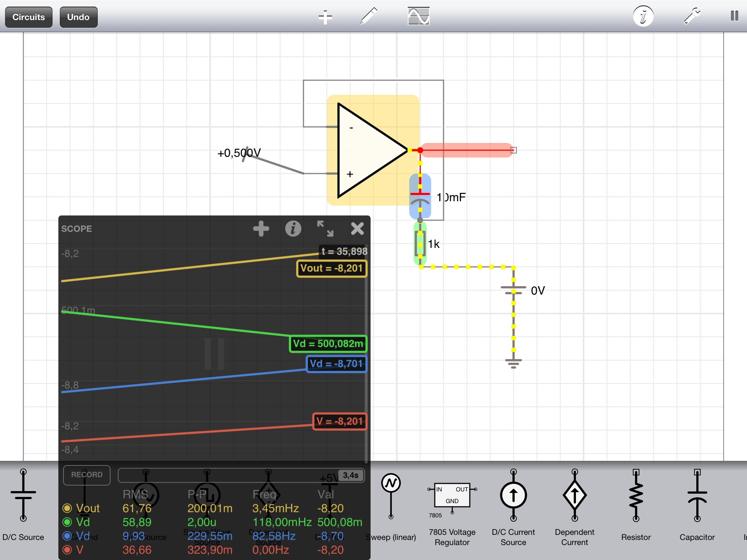Tap the add component plus icon
This screenshot has height=560, width=747.
325,17
